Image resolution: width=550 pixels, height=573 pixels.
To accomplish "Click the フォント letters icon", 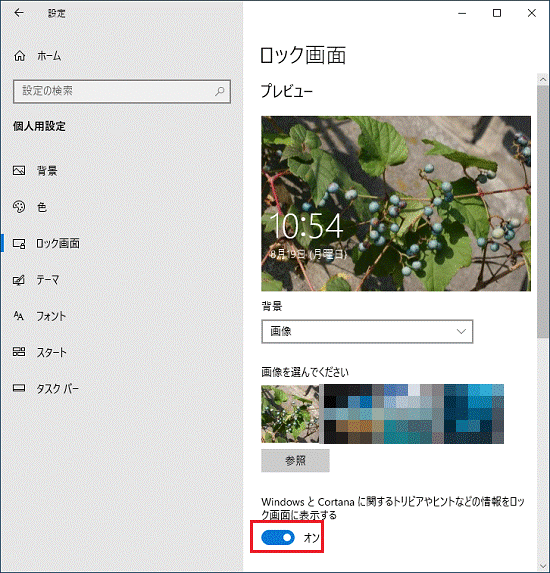I will pos(19,316).
